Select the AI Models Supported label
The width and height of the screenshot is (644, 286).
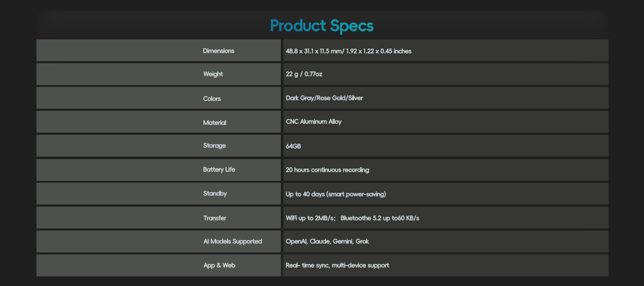pos(233,241)
